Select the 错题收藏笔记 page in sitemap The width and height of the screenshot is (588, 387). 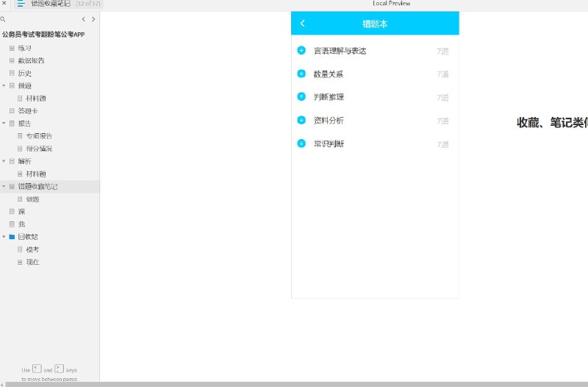[38, 186]
